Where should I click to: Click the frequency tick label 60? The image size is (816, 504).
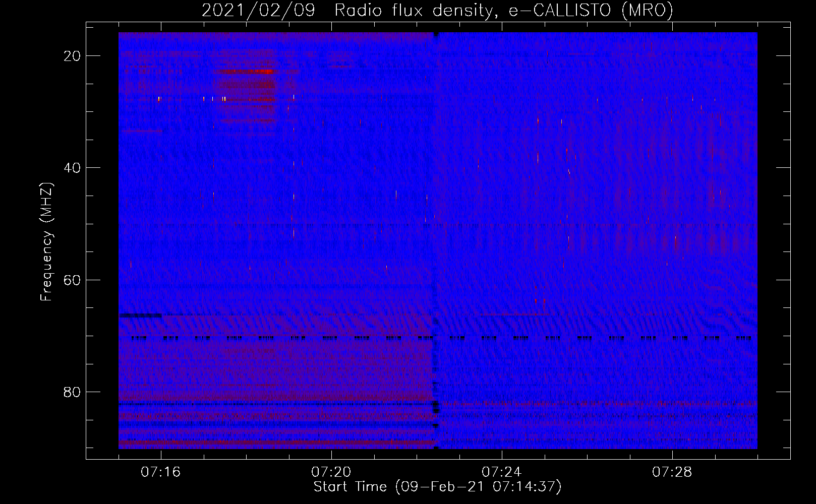tap(73, 280)
